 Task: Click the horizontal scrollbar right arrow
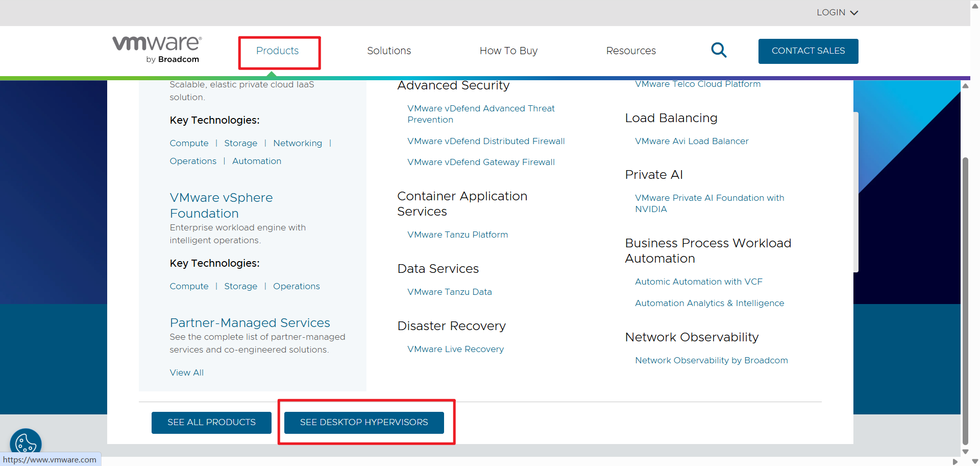tap(955, 461)
